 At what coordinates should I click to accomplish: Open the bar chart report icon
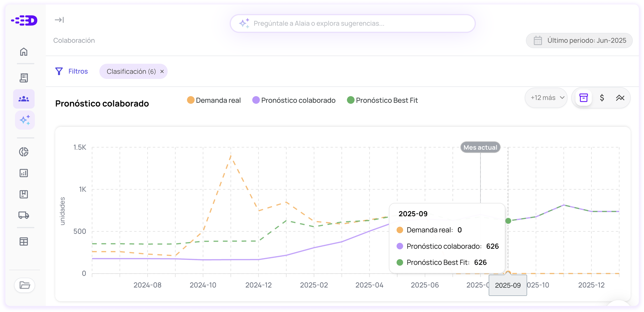pyautogui.click(x=24, y=173)
